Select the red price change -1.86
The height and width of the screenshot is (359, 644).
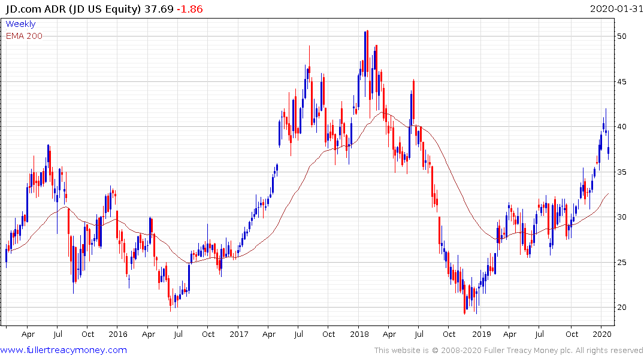point(190,9)
